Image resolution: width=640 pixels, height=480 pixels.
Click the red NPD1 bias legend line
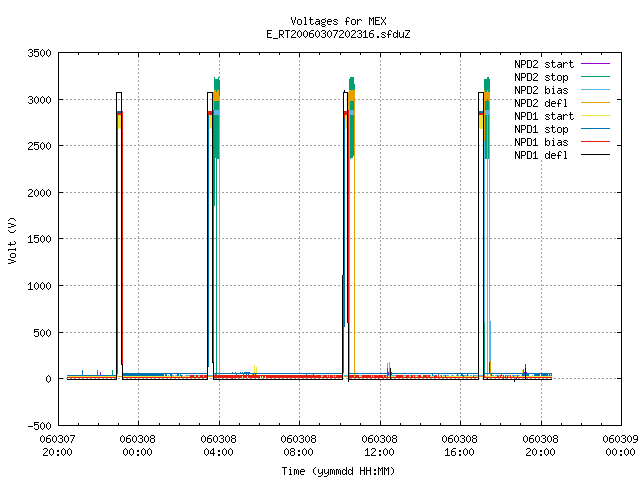click(x=596, y=142)
